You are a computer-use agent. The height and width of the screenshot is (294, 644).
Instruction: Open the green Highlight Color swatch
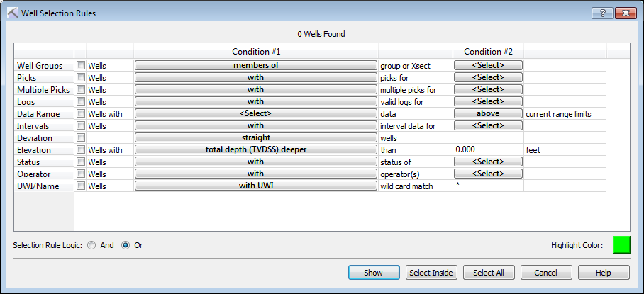tap(621, 245)
